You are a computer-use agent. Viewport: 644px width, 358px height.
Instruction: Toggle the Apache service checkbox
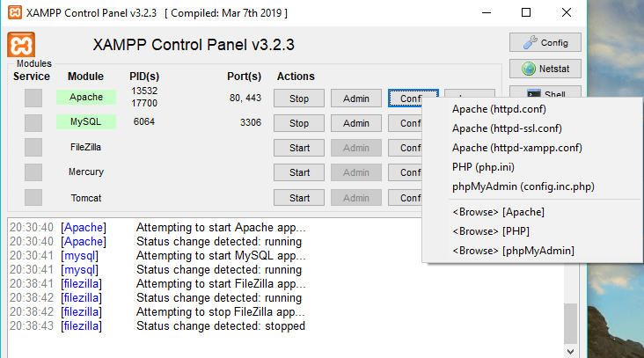pos(33,98)
